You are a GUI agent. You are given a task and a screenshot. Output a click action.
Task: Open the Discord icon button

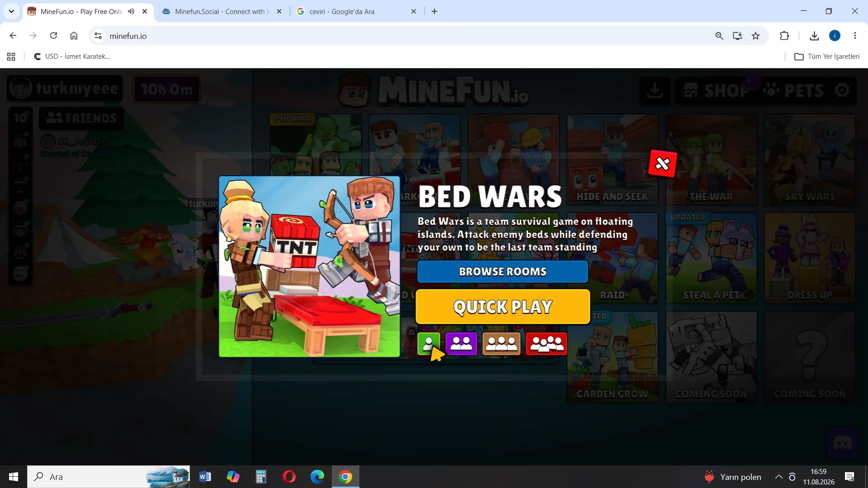tap(842, 443)
